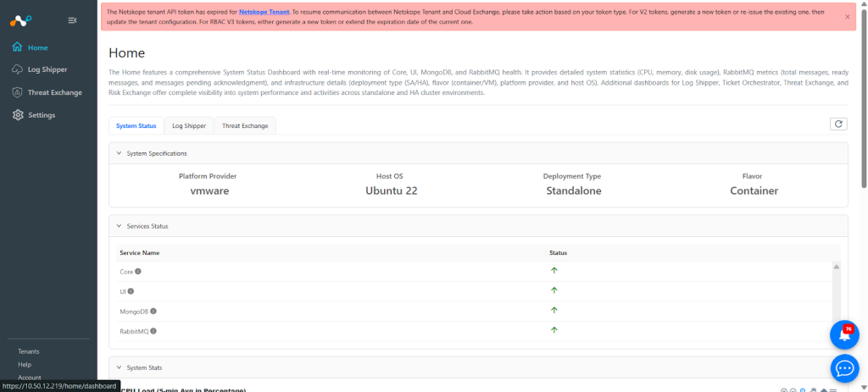Click the 'Home' page heading

click(127, 53)
